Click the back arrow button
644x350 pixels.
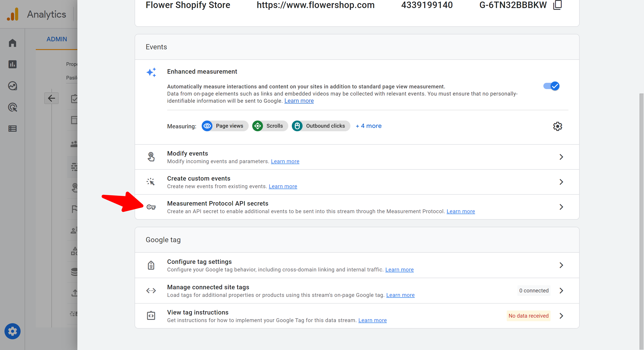pos(51,98)
